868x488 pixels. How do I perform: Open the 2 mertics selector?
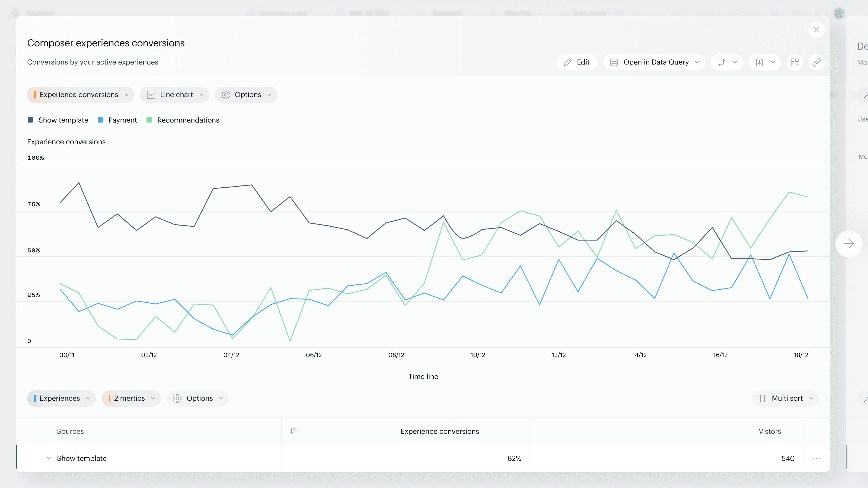click(x=131, y=399)
